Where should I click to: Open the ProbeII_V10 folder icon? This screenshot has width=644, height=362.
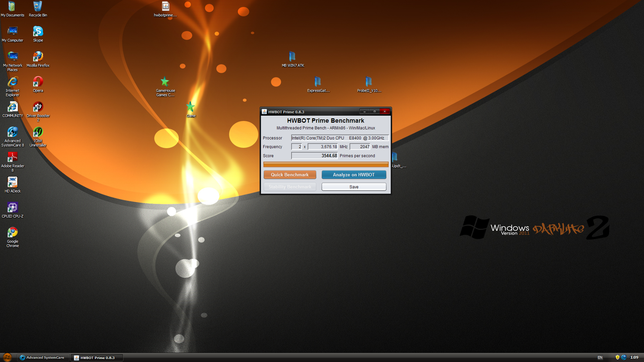[x=369, y=84]
